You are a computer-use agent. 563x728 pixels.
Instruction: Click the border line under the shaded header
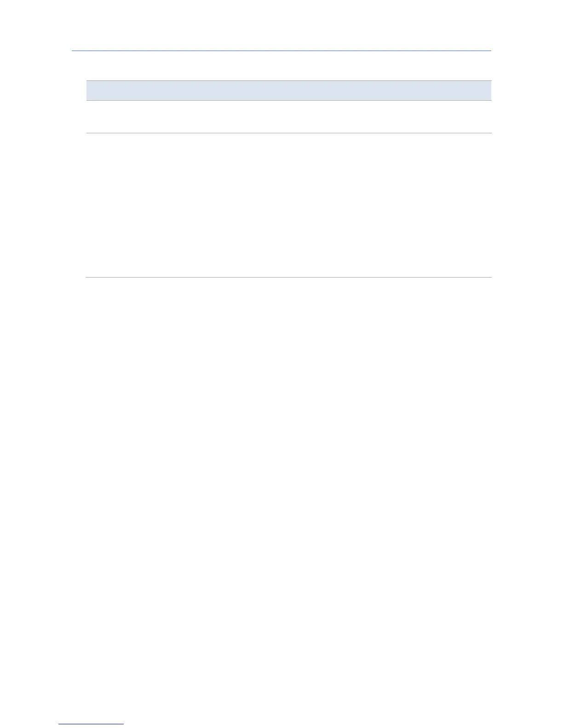tap(289, 100)
